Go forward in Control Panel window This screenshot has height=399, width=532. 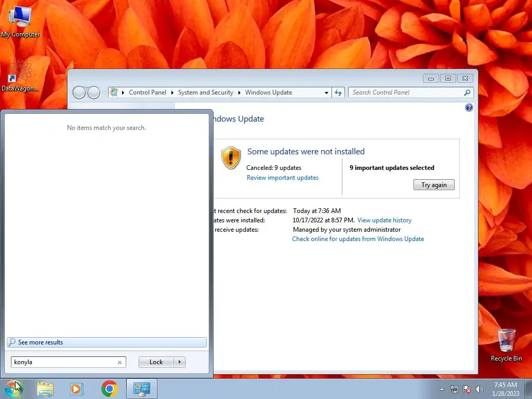(94, 92)
